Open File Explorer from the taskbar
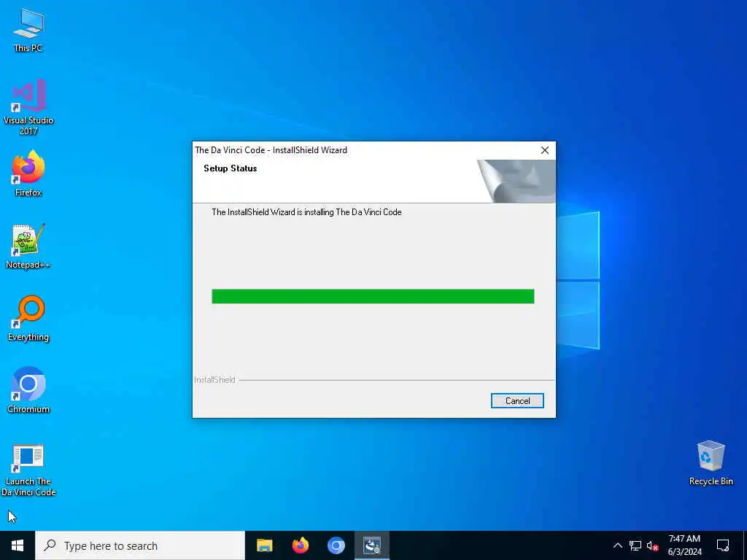The image size is (747, 560). (x=264, y=545)
